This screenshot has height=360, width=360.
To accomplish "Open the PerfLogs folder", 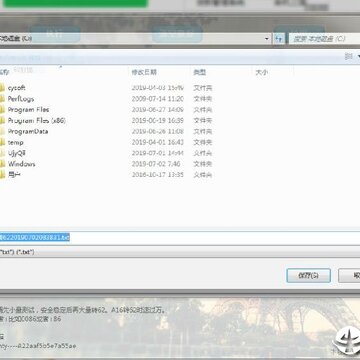I will coord(21,99).
